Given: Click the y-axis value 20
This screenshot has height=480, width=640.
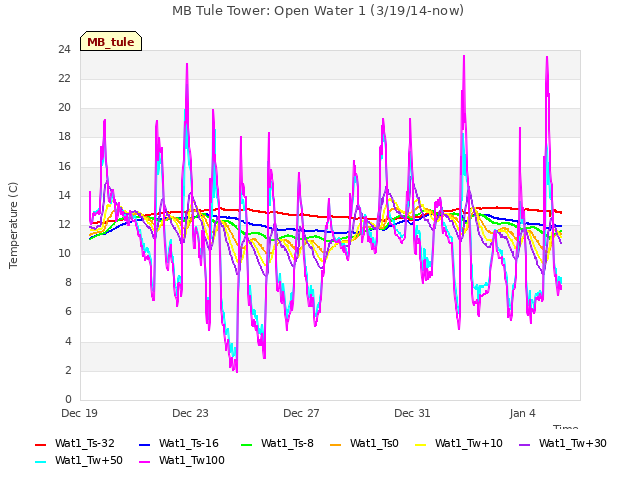Looking at the screenshot, I should 64,107.
